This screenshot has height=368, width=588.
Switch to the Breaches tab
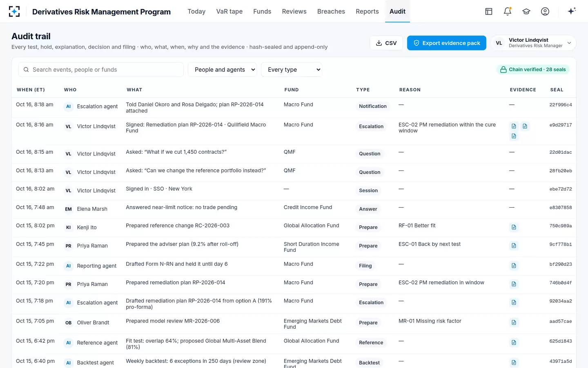(x=331, y=11)
